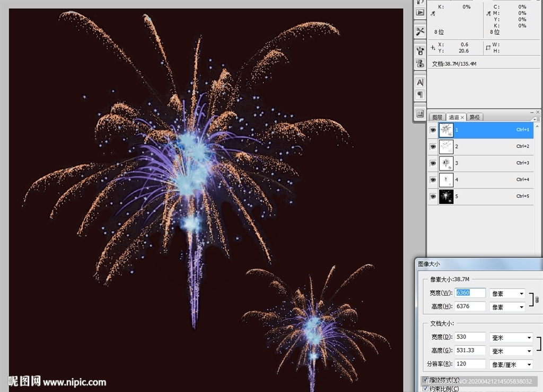
Task: Click the pixel-dimension constrain link icon
Action: click(x=537, y=300)
